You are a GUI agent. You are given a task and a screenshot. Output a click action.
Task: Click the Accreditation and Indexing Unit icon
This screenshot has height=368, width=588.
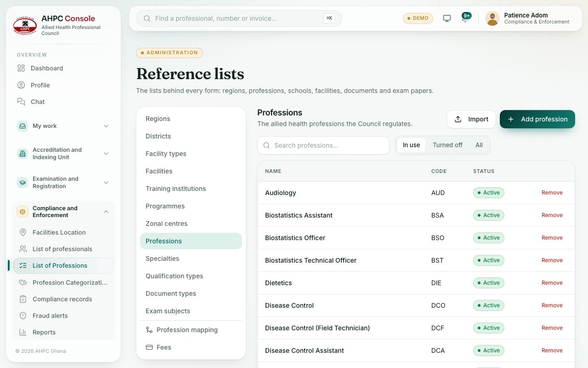(x=23, y=154)
